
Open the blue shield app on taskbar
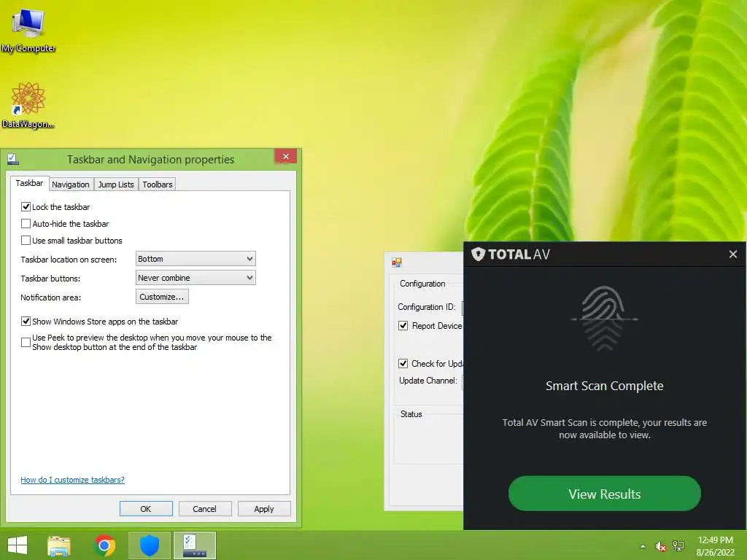(149, 545)
